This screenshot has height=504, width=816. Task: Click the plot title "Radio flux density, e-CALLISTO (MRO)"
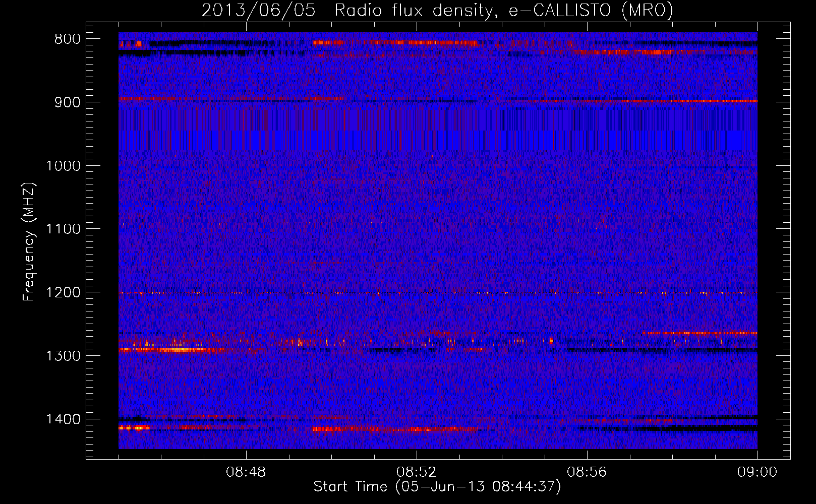504,10
